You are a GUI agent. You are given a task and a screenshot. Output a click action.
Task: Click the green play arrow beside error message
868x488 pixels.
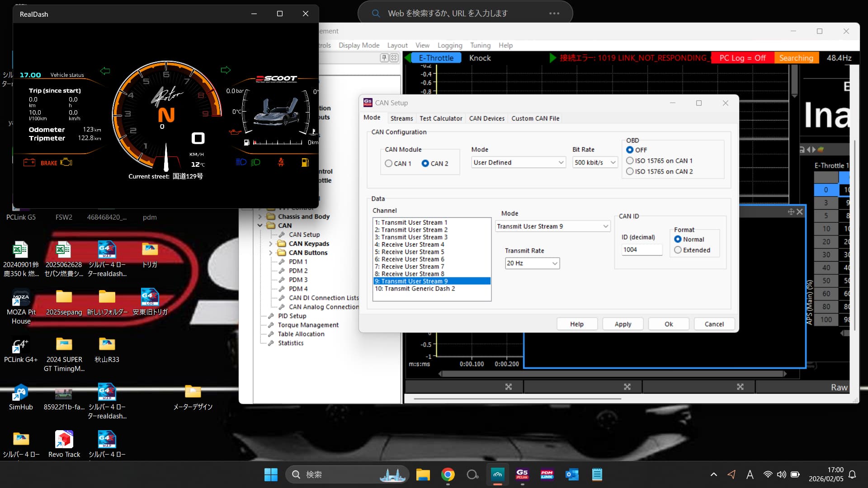tap(552, 58)
